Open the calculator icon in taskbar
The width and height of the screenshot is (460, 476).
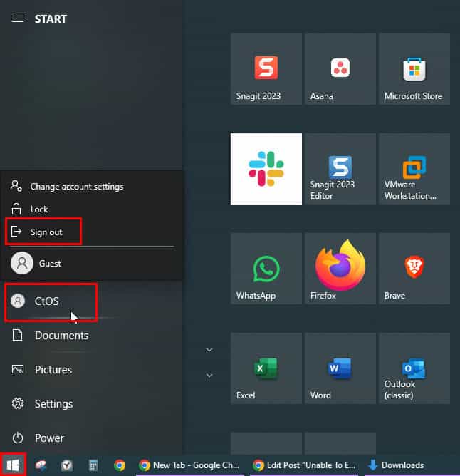[x=93, y=465]
